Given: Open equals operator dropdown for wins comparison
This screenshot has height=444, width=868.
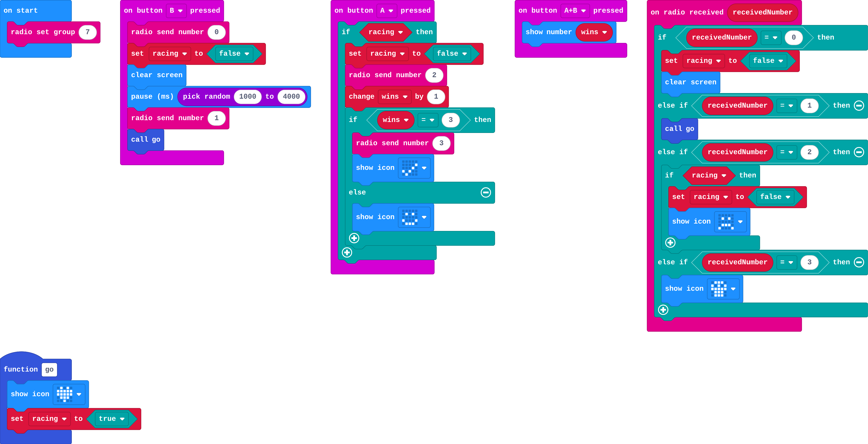Looking at the screenshot, I should 428,120.
